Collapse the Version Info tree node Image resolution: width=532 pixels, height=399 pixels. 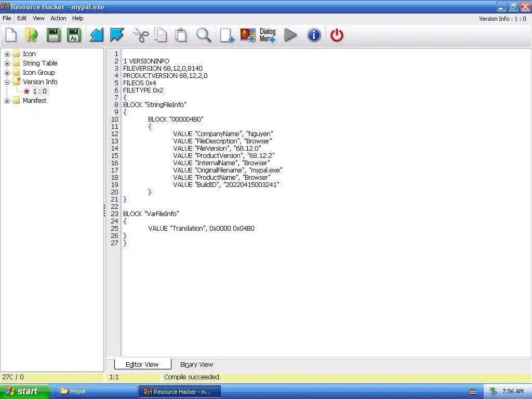7,82
